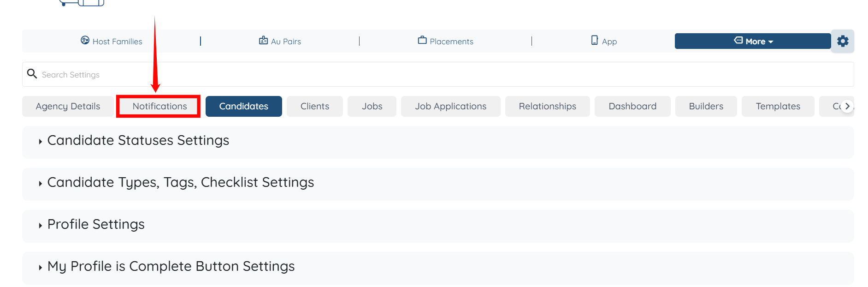Expand Candidate Statuses Settings section

(x=138, y=140)
